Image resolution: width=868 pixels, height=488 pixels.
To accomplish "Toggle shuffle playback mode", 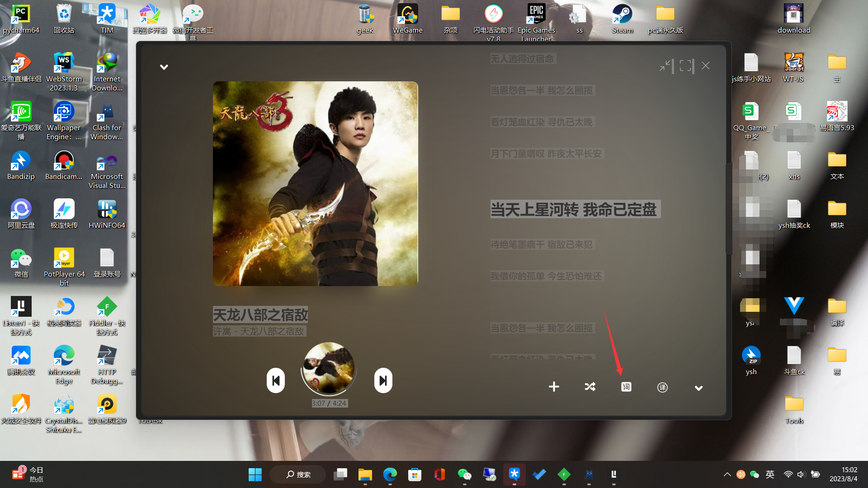I will pos(590,387).
